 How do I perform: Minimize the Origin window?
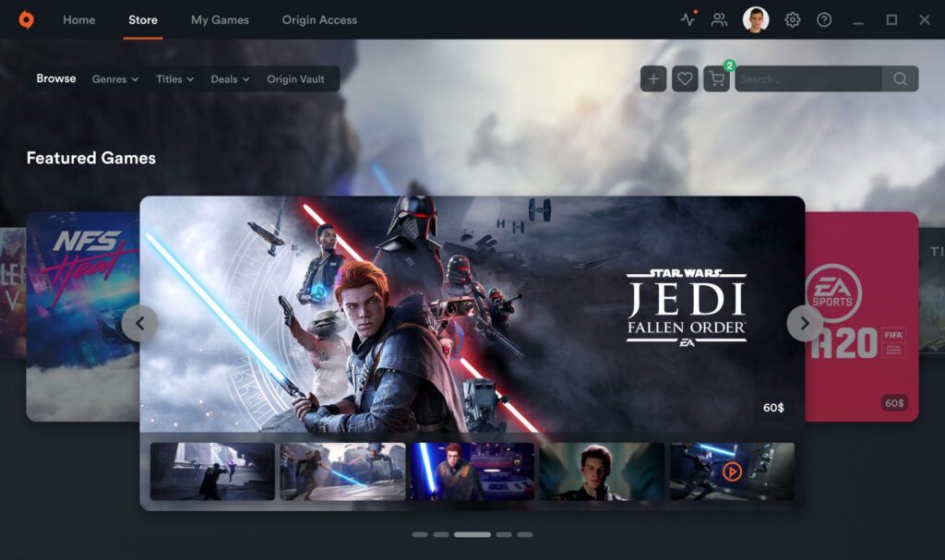[858, 21]
